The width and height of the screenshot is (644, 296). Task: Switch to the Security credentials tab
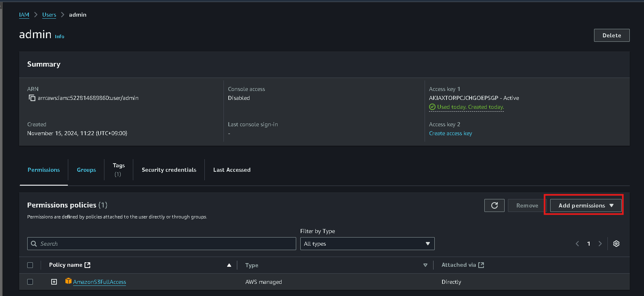(x=169, y=170)
